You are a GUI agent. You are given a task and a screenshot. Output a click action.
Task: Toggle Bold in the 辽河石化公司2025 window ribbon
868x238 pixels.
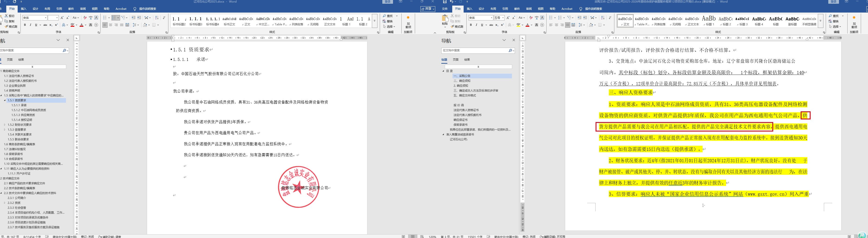(x=25, y=25)
